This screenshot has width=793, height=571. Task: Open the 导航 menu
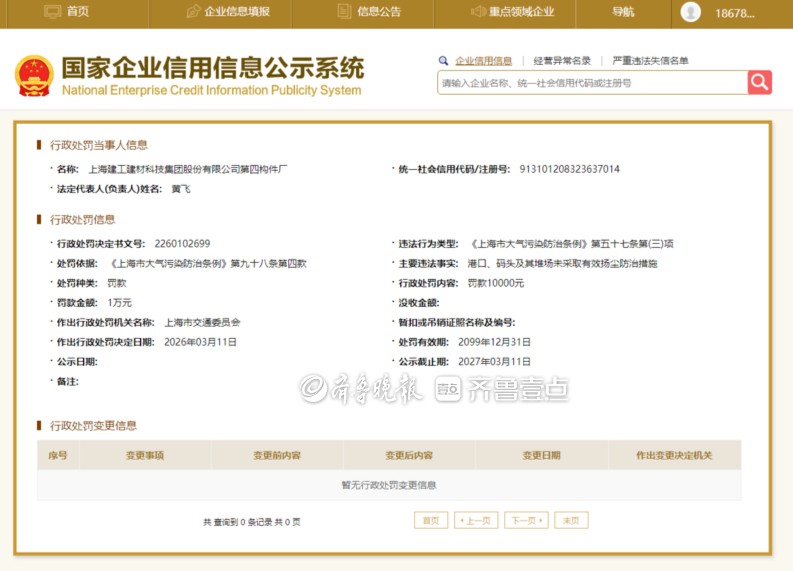[x=623, y=12]
